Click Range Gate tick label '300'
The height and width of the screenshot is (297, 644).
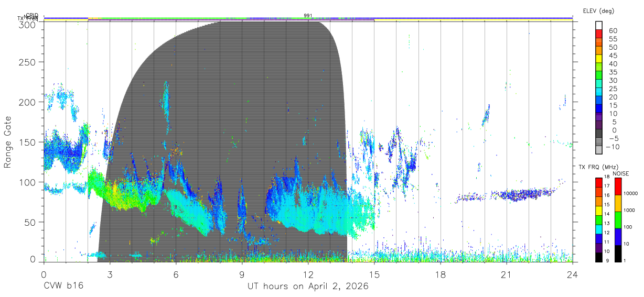click(x=28, y=24)
